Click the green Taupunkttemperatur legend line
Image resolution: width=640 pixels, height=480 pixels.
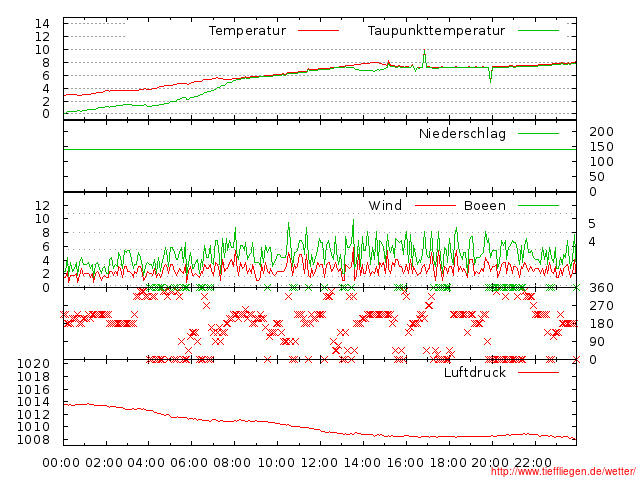tap(538, 31)
